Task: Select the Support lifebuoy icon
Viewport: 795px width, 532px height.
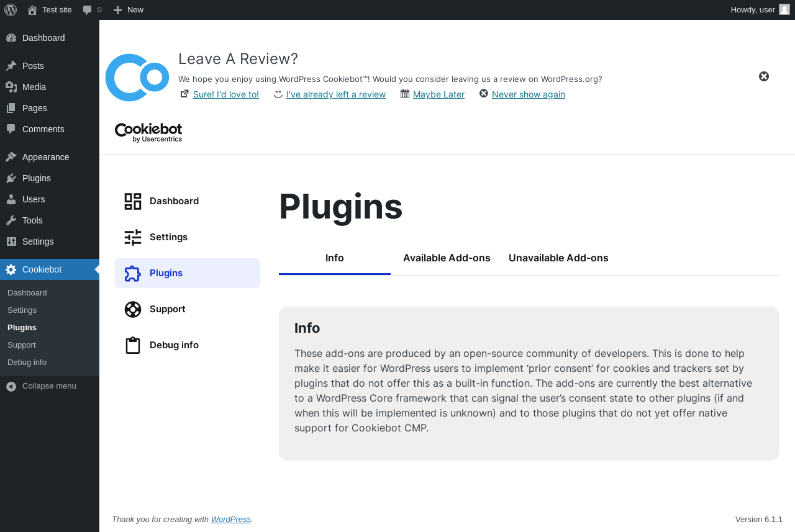Action: [x=133, y=309]
